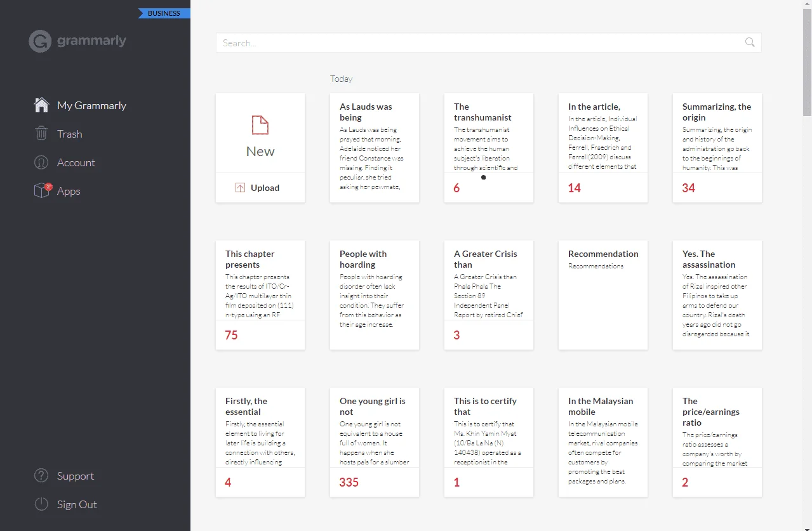Click the issue count 335

[349, 482]
